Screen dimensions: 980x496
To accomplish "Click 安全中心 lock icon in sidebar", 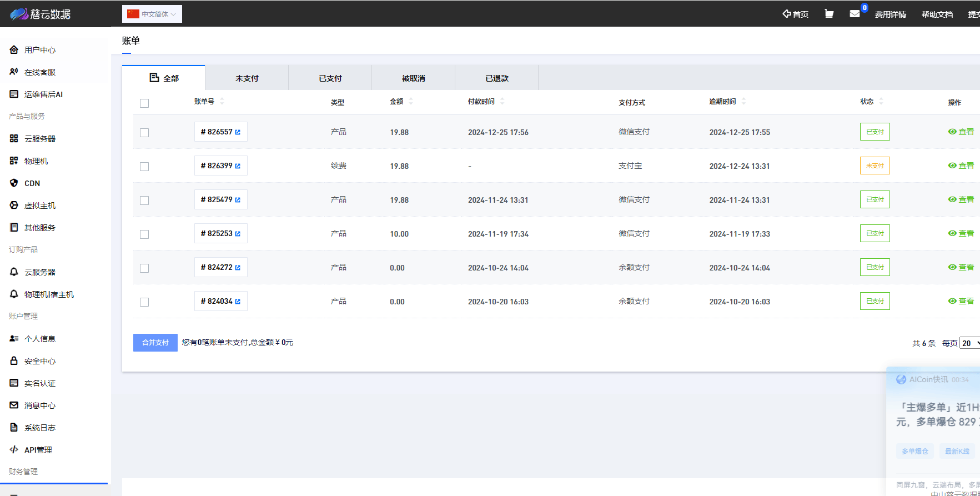I will pos(14,361).
